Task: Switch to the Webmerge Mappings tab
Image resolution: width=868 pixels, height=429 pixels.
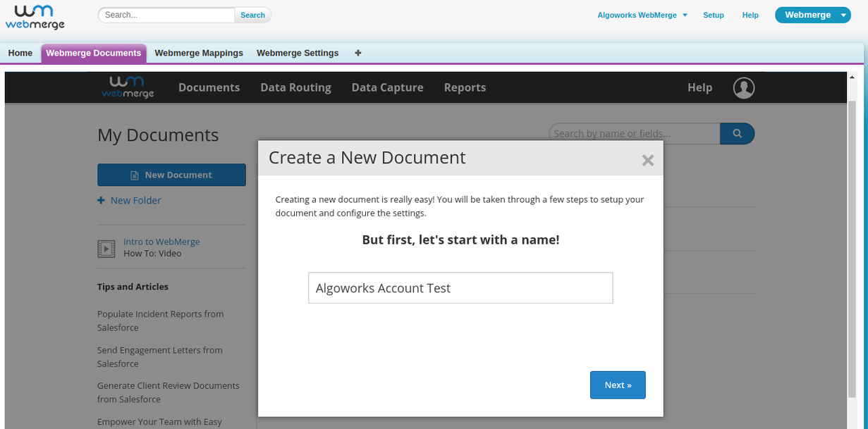Action: coord(199,53)
